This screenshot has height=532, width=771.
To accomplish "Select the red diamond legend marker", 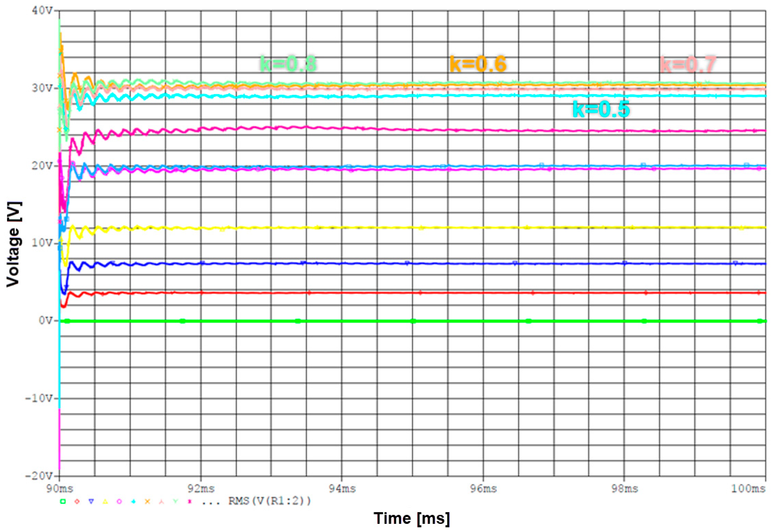I will tap(77, 501).
